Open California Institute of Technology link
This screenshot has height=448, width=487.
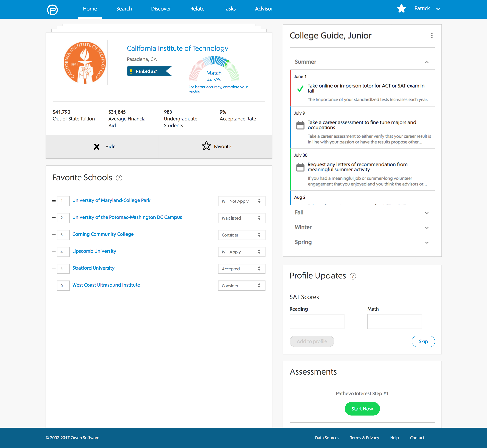(x=177, y=48)
